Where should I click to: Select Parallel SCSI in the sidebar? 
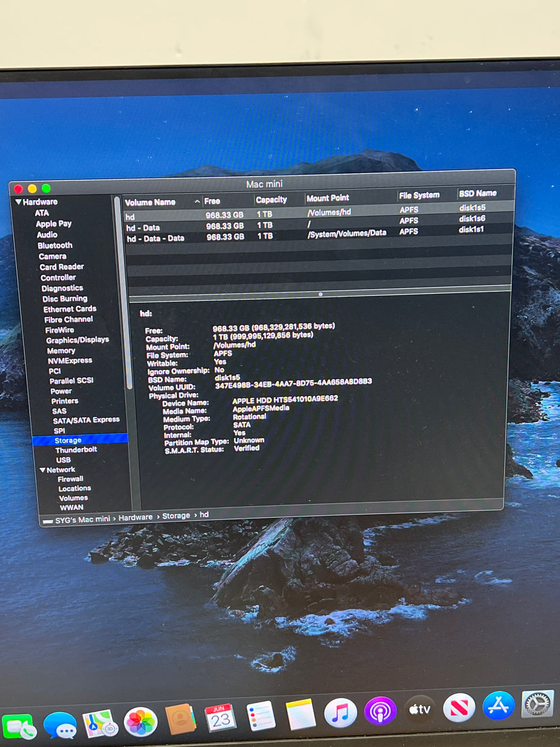click(71, 380)
